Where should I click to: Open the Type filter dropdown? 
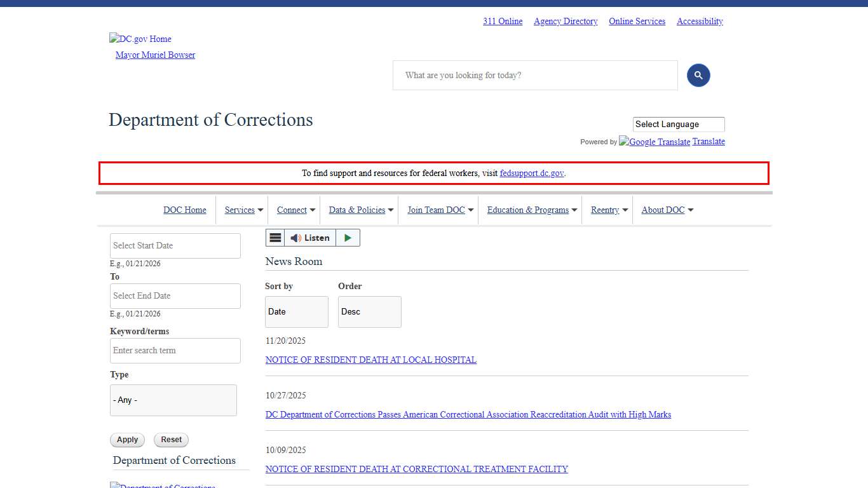173,400
